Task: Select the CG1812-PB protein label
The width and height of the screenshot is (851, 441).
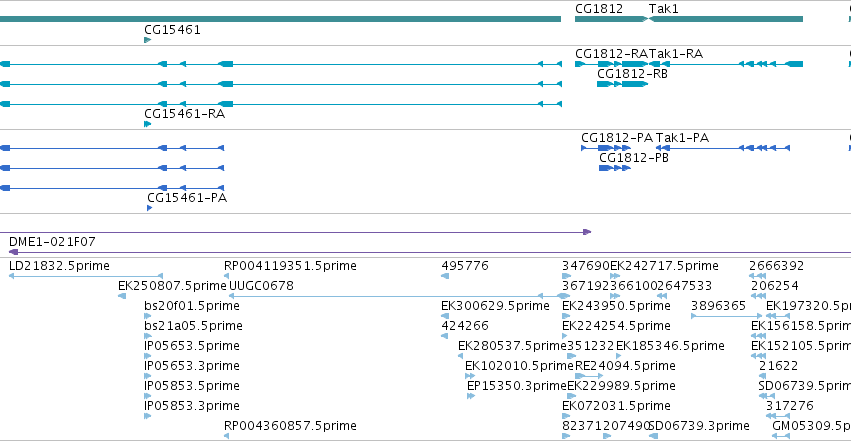Action: [634, 158]
